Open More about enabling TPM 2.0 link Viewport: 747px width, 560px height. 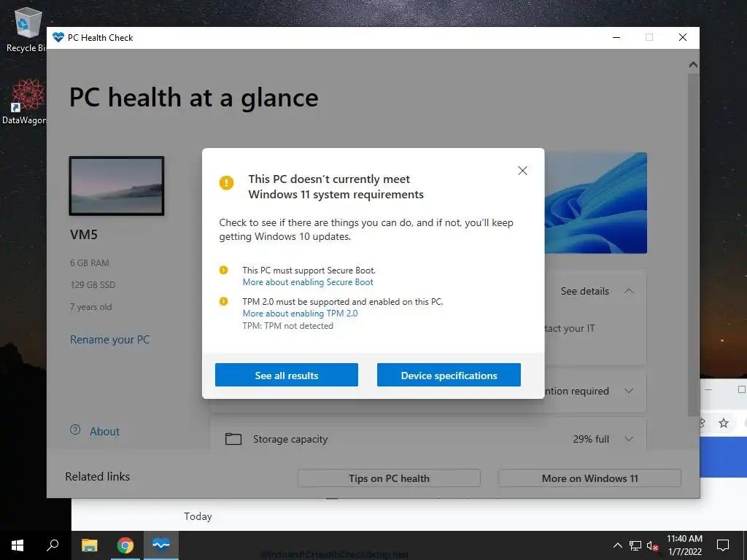pyautogui.click(x=300, y=314)
